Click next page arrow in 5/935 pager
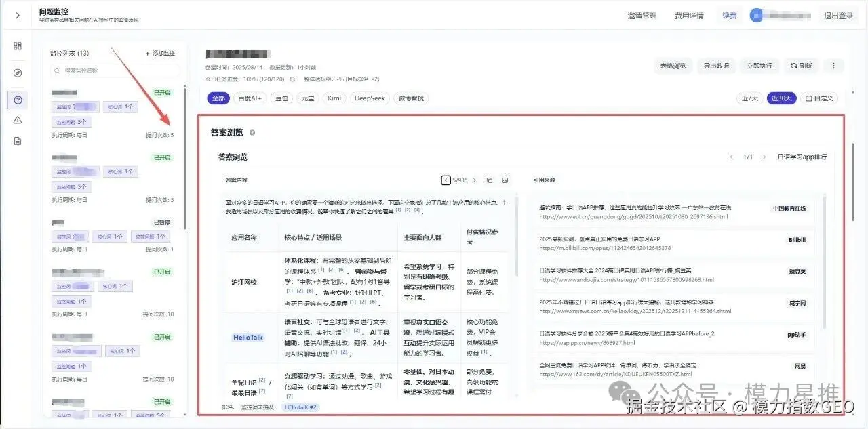The image size is (868, 429). click(x=475, y=180)
